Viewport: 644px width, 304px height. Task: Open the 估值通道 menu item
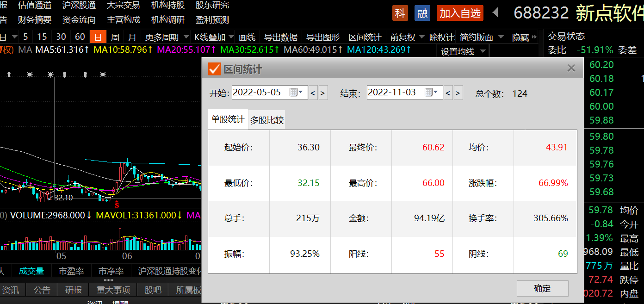(x=35, y=5)
